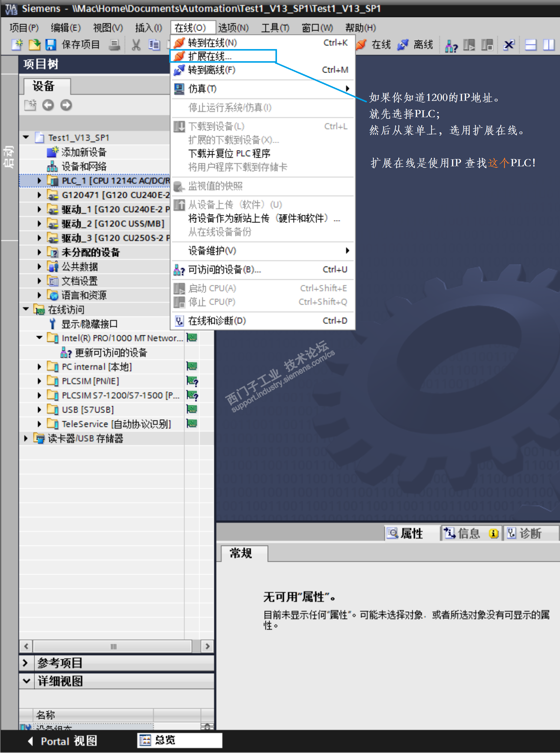The image size is (560, 753).
Task: Click the go offline toolbar button
Action: 415,45
